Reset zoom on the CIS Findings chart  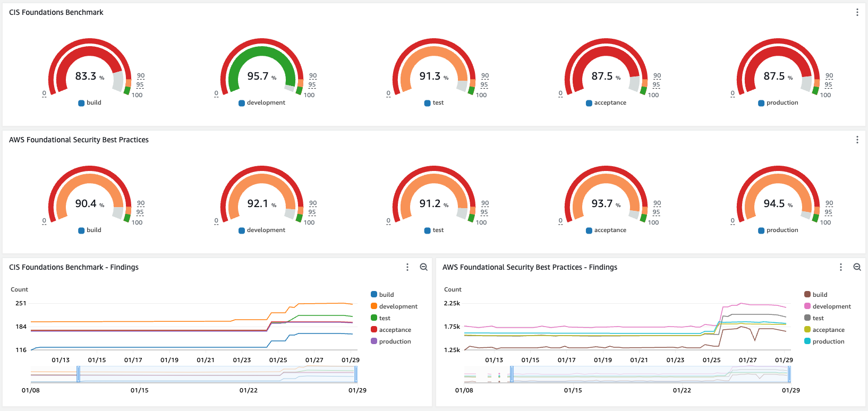coord(423,267)
